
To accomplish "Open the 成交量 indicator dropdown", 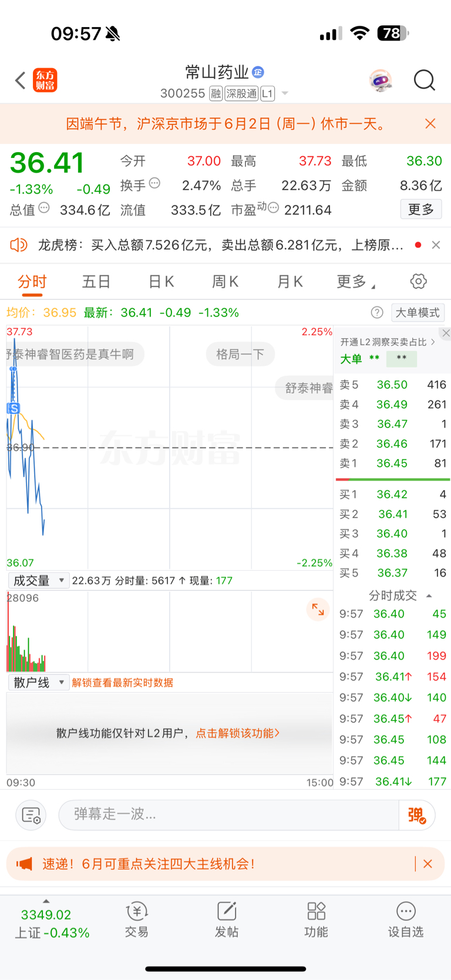I will (x=39, y=581).
